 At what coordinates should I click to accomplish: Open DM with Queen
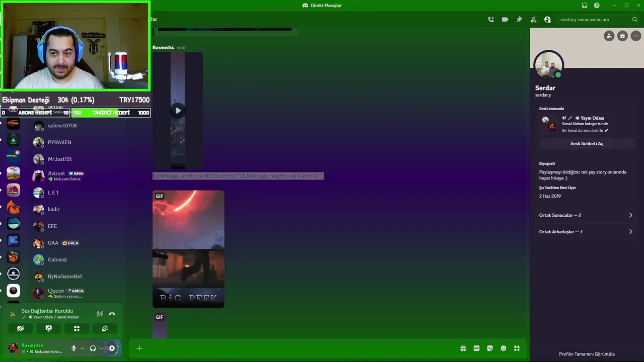(x=75, y=293)
